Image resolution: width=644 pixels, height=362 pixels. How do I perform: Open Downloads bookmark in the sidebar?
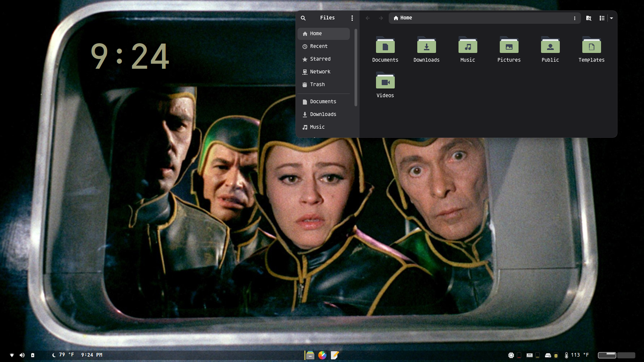324,114
